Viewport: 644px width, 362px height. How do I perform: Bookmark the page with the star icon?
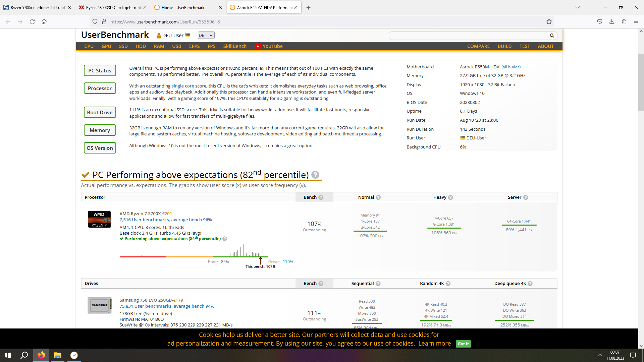[549, 22]
